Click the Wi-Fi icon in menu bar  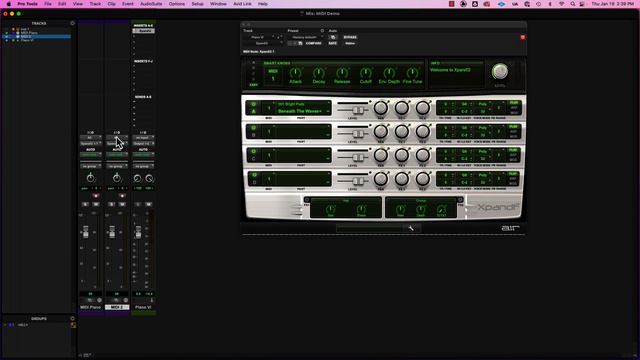(x=562, y=4)
